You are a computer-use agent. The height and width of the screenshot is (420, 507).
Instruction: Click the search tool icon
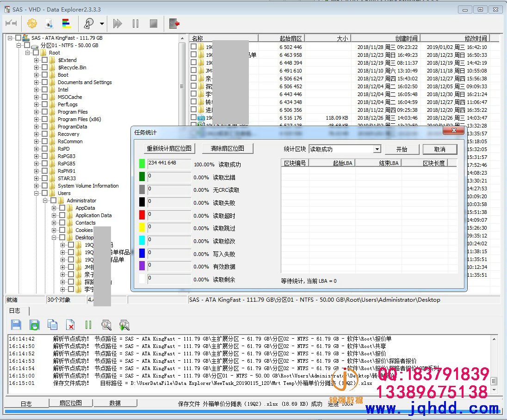(89, 23)
